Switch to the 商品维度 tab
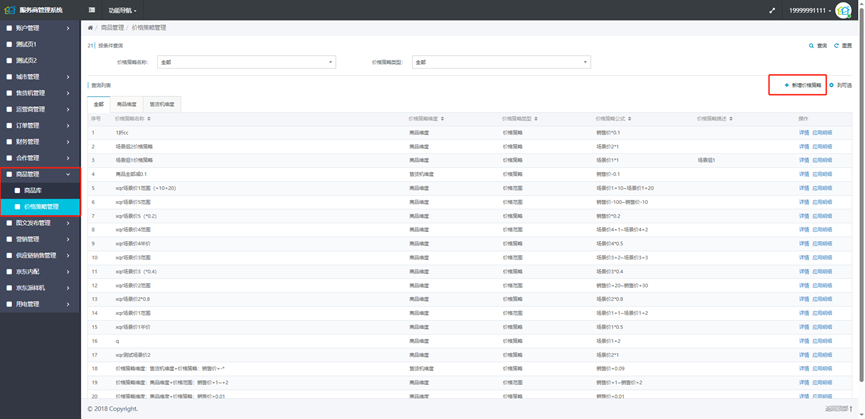Screen dimensions: 865x419 tap(126, 104)
